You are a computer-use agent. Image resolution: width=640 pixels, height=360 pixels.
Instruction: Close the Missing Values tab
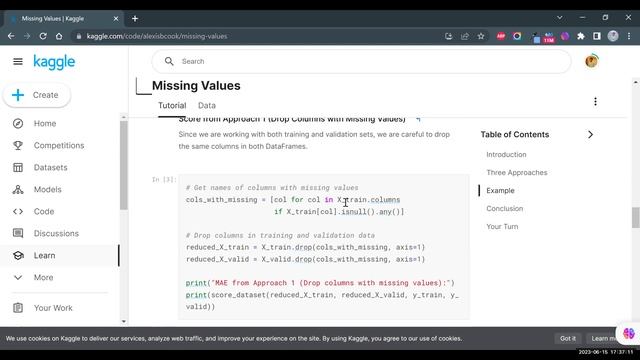tap(116, 19)
